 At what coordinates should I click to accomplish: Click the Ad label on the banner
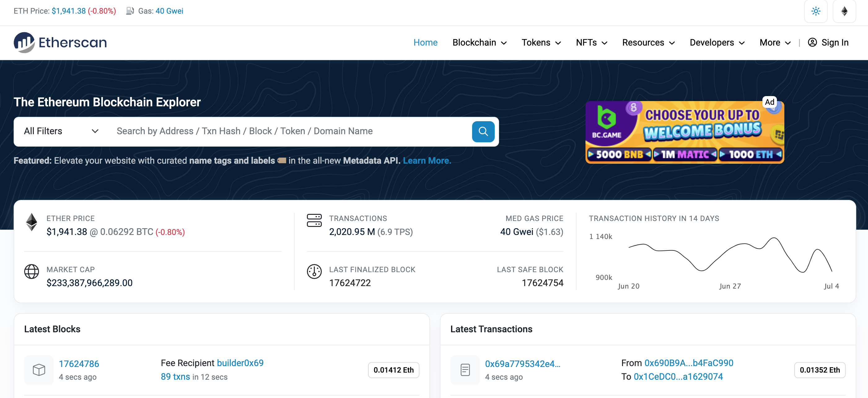click(x=769, y=102)
